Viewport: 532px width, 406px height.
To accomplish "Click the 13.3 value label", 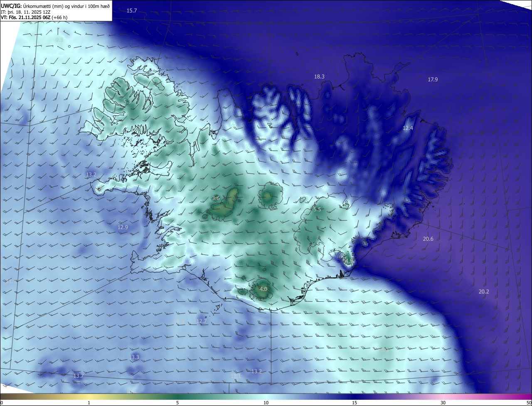I will point(134,357).
